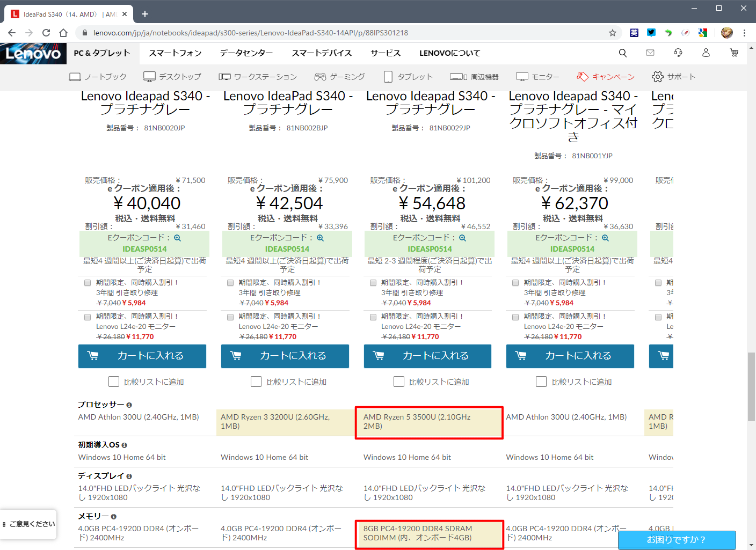The width and height of the screenshot is (756, 550).
Task: Select the ノートブック category
Action: [x=98, y=77]
